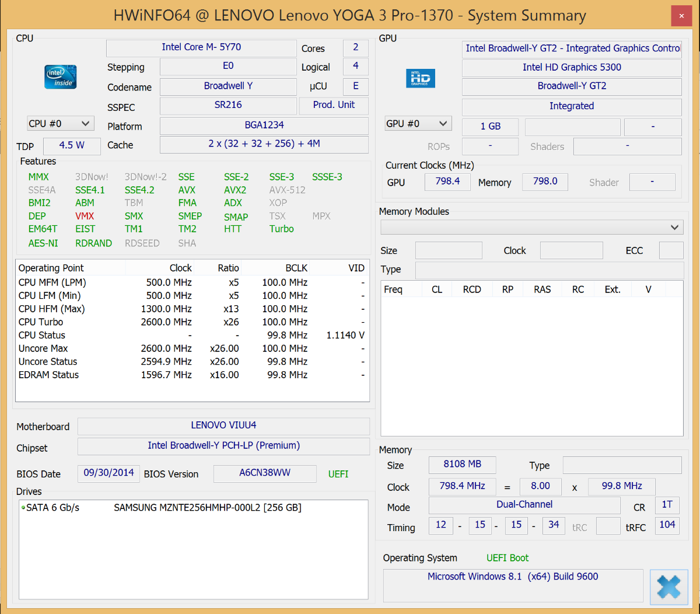
Task: Select the Samsung MZNTE256HMHP drive entry
Action: pos(207,508)
